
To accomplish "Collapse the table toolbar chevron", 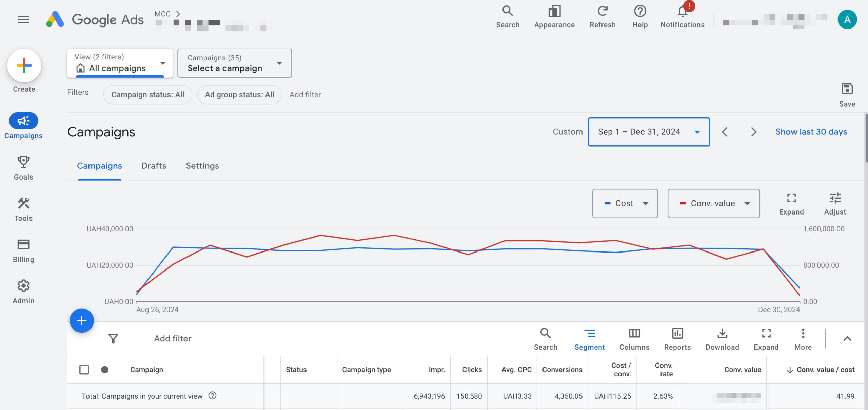I will [x=847, y=338].
